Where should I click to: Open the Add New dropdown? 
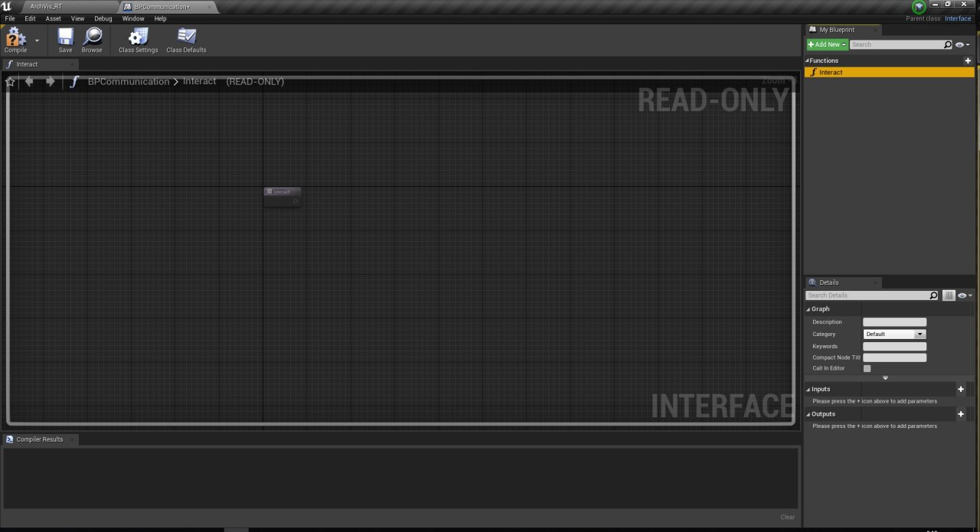(827, 44)
